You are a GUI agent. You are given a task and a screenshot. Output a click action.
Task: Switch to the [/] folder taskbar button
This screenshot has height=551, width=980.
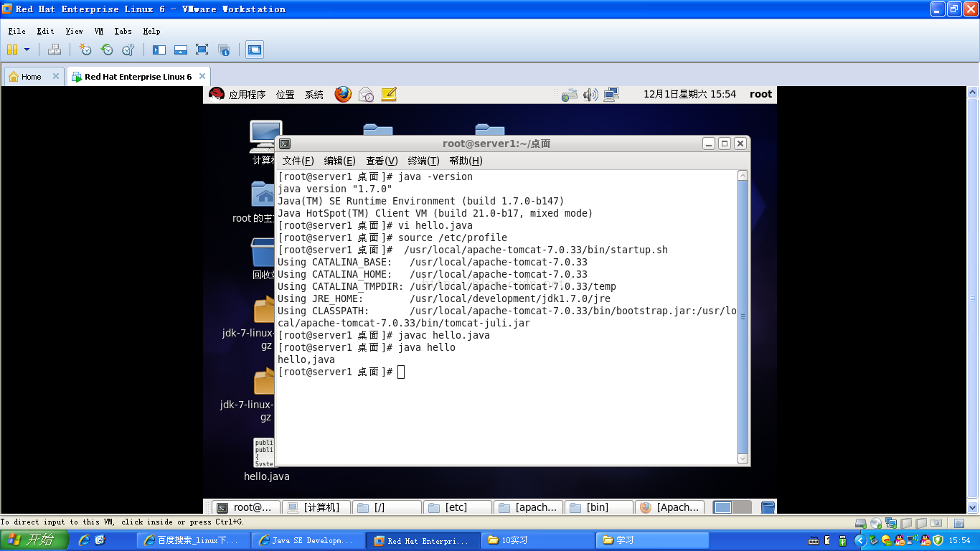click(387, 507)
